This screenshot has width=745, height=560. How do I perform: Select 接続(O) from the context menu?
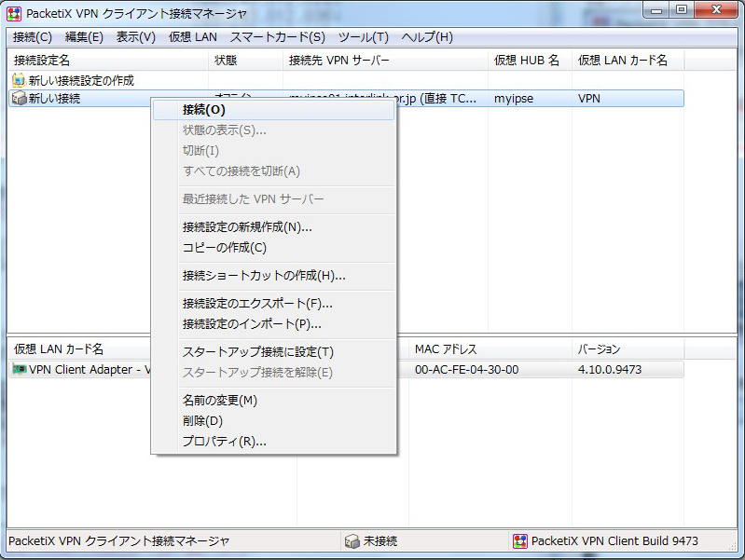[204, 109]
